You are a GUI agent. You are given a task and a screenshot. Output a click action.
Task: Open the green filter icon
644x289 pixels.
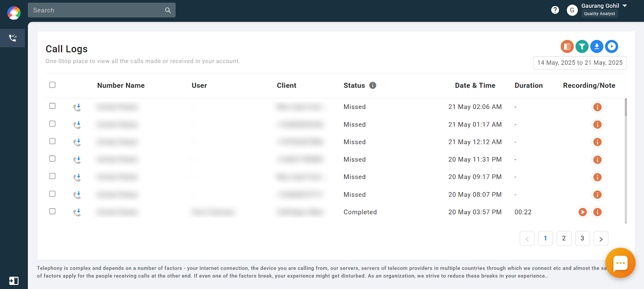click(582, 47)
